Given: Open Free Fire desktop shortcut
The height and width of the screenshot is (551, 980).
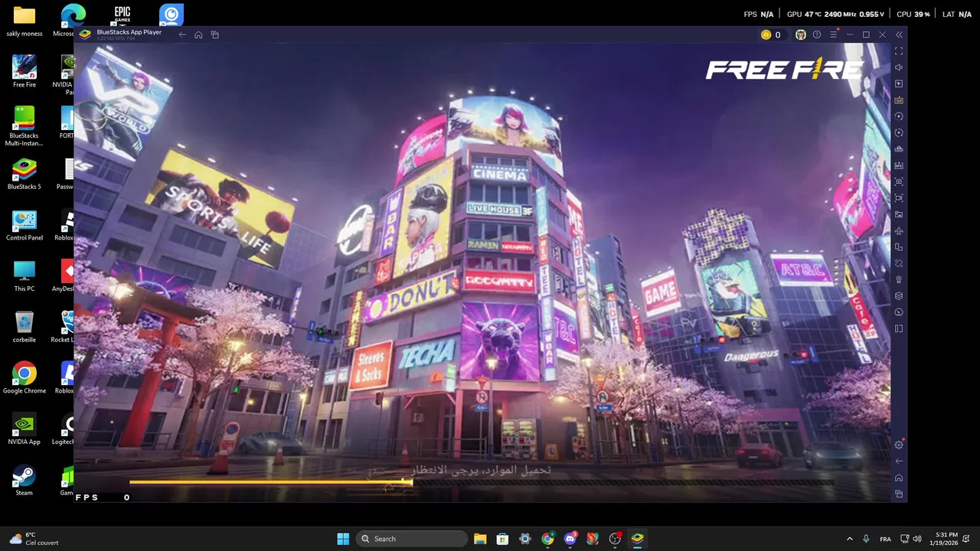Looking at the screenshot, I should pos(24,71).
